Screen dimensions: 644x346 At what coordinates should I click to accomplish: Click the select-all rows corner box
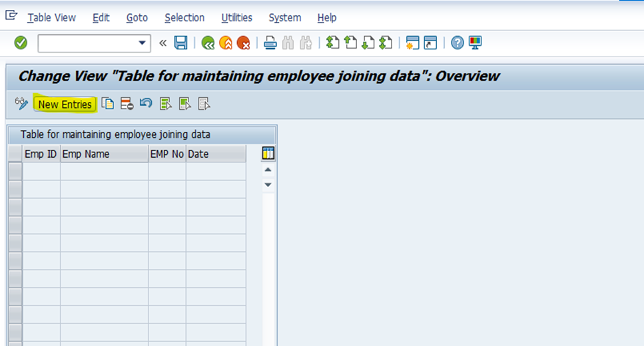click(x=15, y=154)
